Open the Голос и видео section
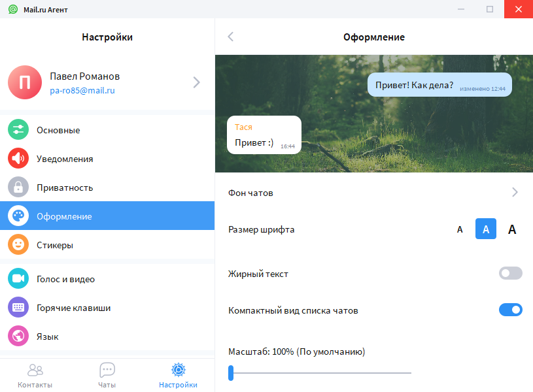The image size is (533, 392). click(107, 278)
